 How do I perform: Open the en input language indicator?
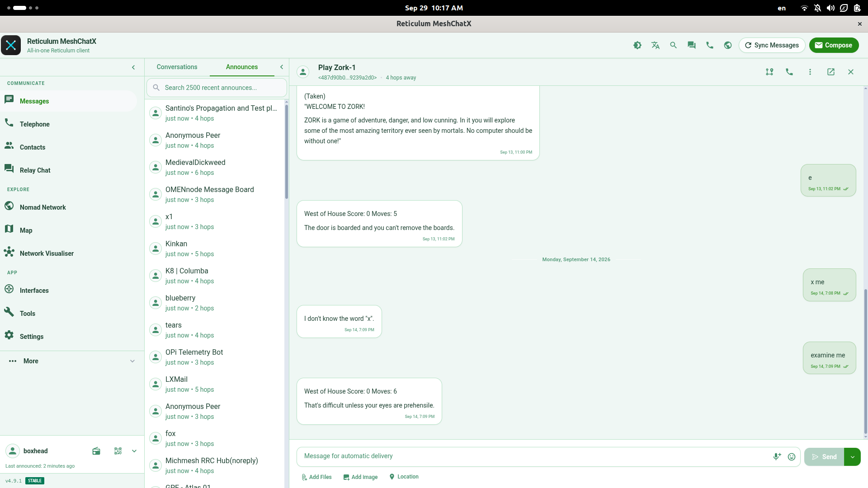click(x=782, y=8)
